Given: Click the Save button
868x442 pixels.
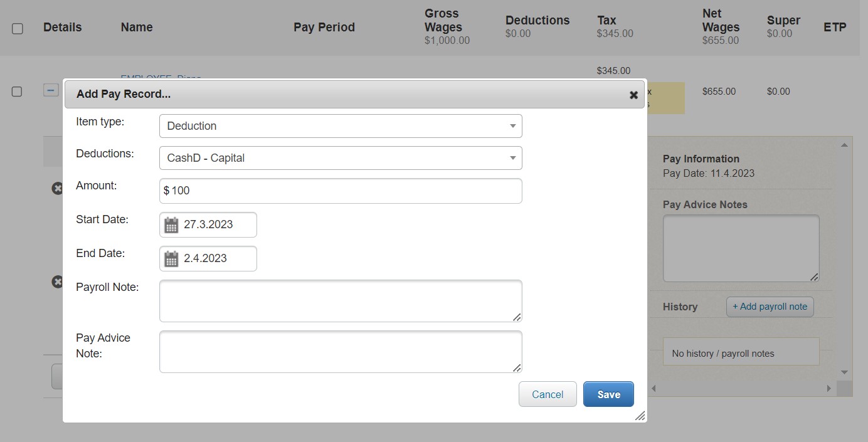Looking at the screenshot, I should point(608,394).
